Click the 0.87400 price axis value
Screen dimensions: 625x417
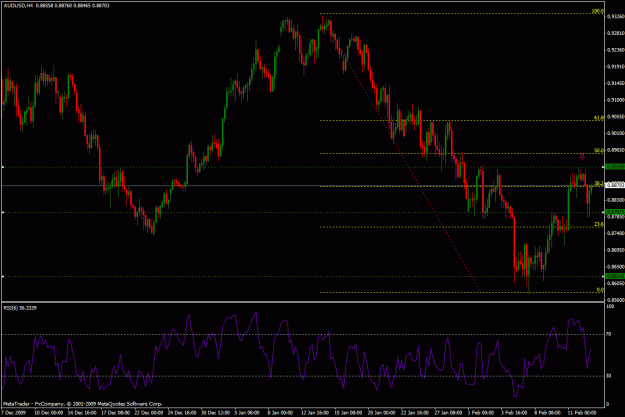[615, 233]
